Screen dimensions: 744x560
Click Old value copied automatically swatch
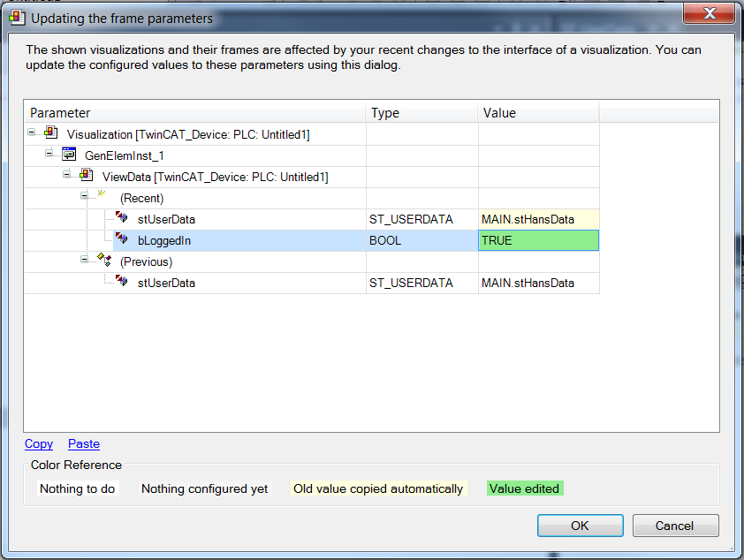[x=378, y=488]
